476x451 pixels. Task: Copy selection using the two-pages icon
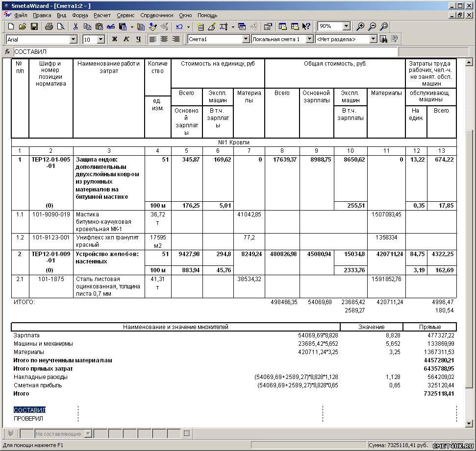point(87,27)
